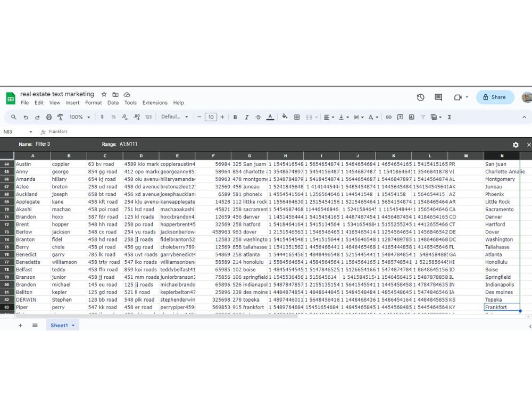Insert a link
The width and height of the screenshot is (532, 399).
pos(388,117)
